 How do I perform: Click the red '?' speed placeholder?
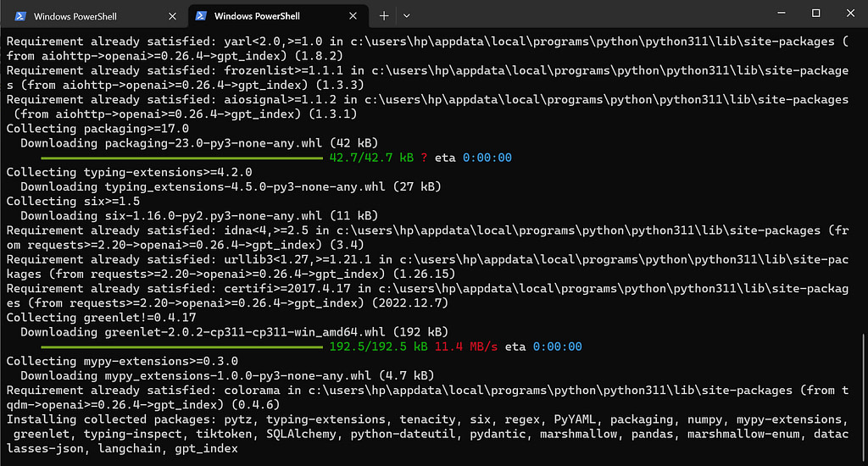click(424, 158)
